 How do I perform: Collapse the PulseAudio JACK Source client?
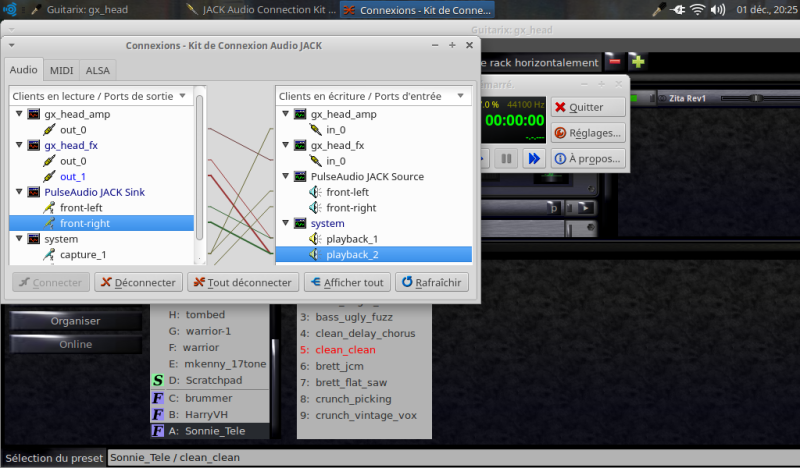[x=286, y=176]
